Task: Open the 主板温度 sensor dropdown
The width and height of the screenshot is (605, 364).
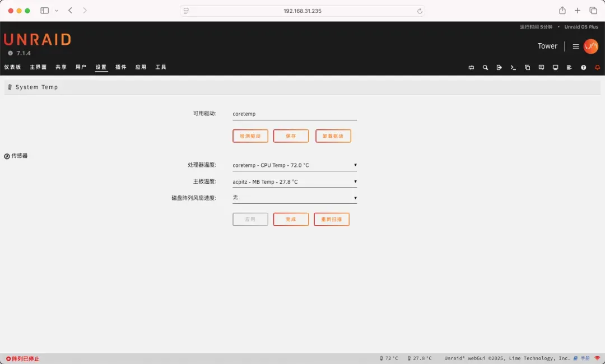Action: coord(294,181)
